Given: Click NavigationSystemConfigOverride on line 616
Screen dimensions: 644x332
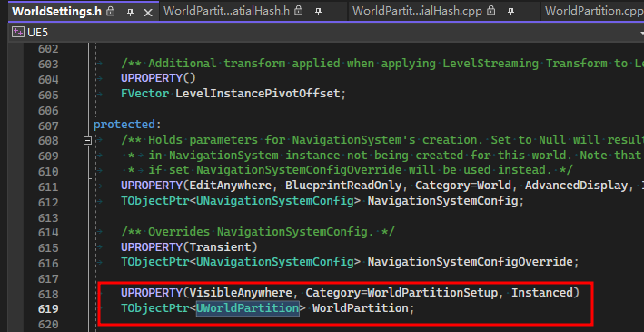Looking at the screenshot, I should [x=470, y=262].
